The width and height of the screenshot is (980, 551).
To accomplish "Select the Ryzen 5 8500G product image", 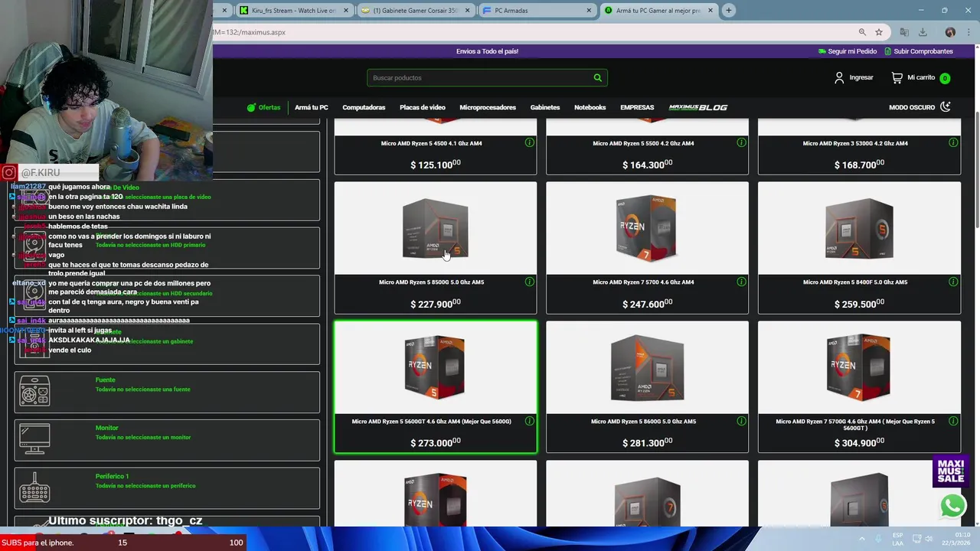I will tap(436, 228).
